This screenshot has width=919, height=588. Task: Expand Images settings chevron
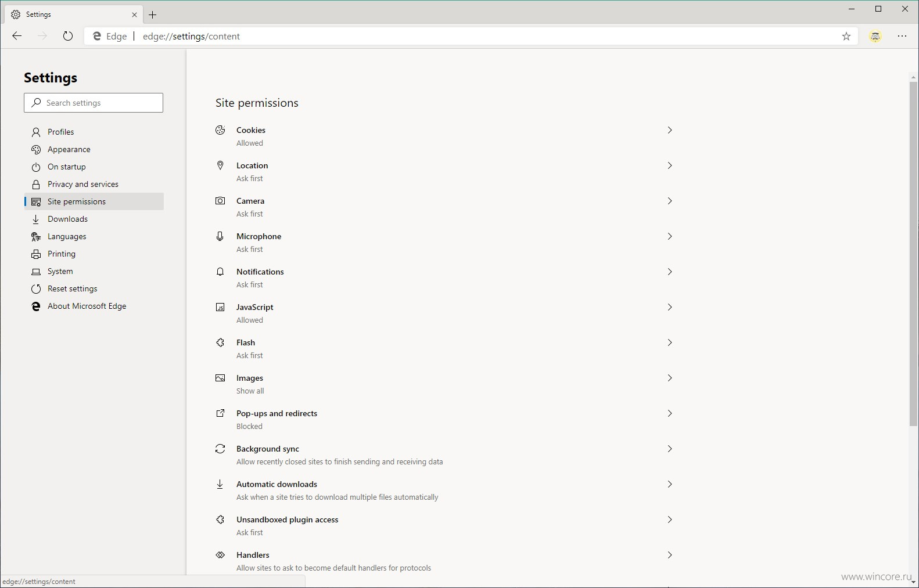pyautogui.click(x=670, y=378)
